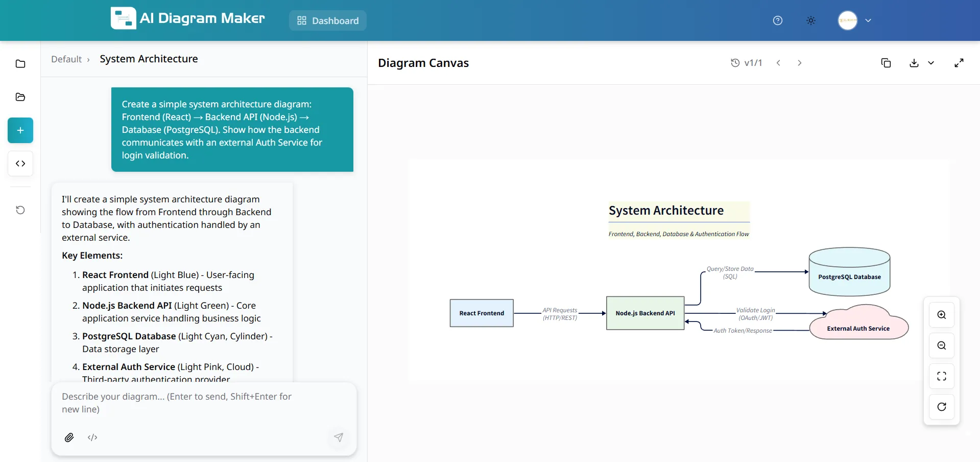Expand the Default breadcrumb folder
The image size is (980, 462).
click(67, 59)
